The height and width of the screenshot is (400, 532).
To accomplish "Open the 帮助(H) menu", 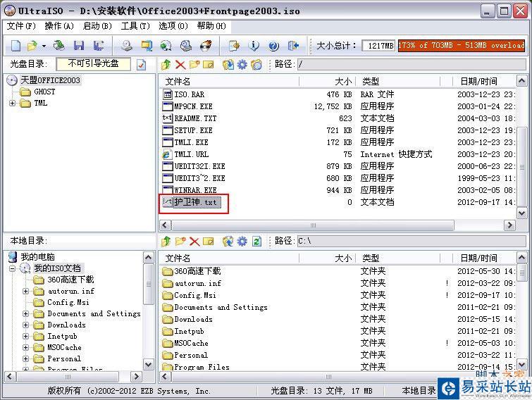I will [211, 26].
